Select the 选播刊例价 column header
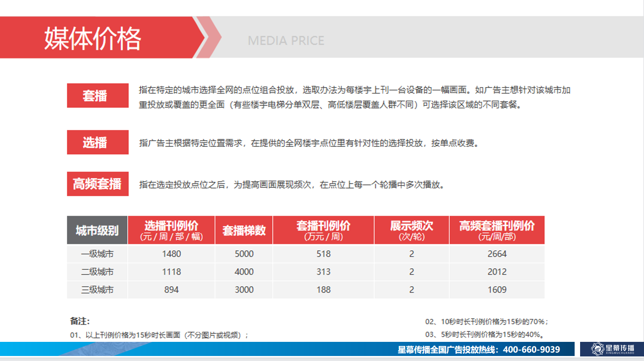Viewport: 644px width, 361px height. [x=171, y=230]
